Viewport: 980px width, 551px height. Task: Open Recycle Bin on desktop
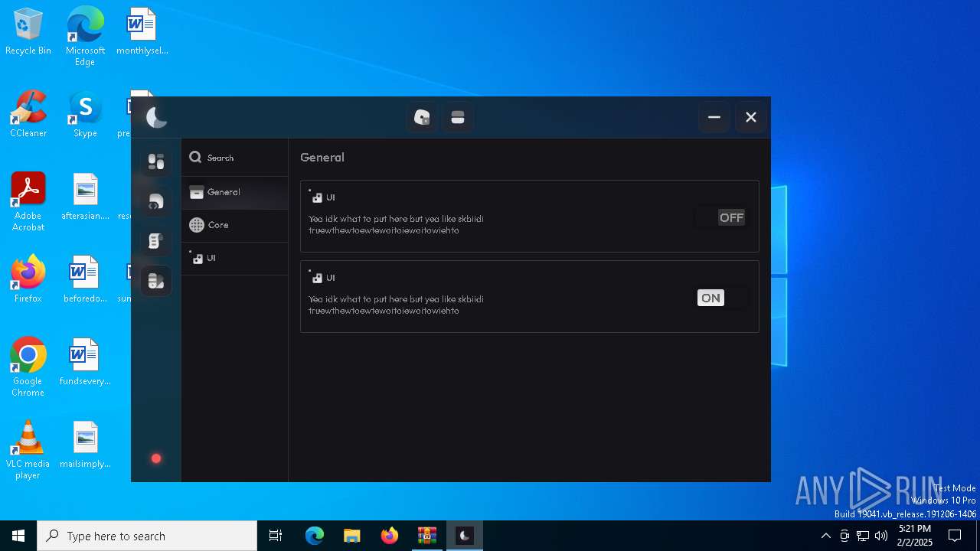(x=28, y=32)
